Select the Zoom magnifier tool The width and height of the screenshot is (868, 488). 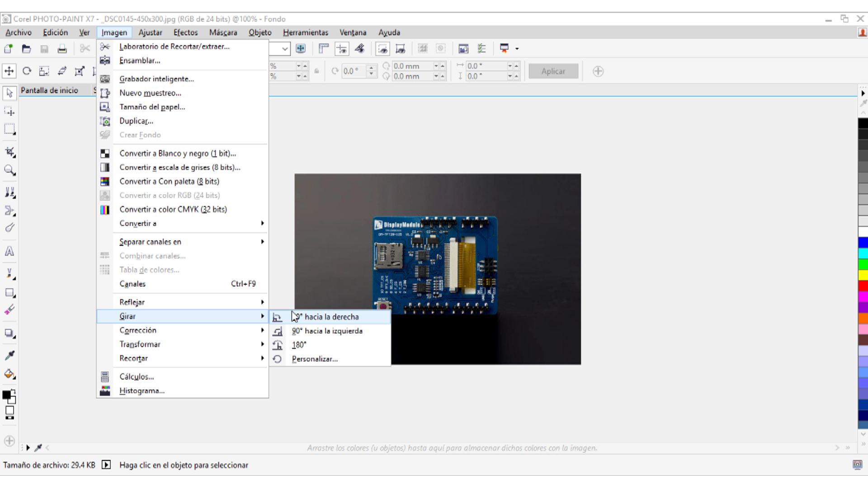point(9,170)
